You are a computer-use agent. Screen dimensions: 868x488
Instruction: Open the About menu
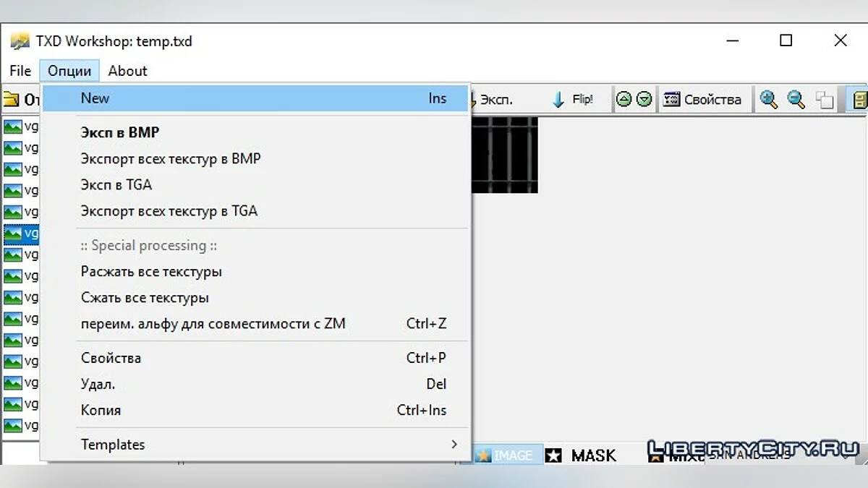coord(127,71)
